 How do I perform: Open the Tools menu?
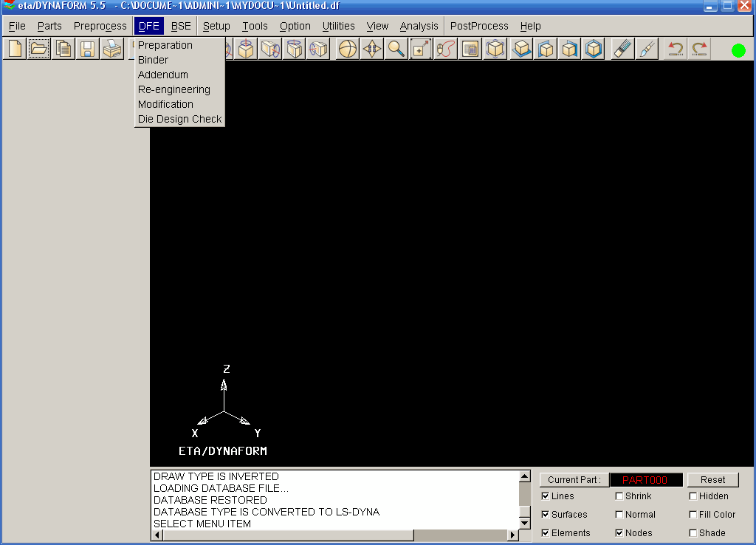click(255, 26)
